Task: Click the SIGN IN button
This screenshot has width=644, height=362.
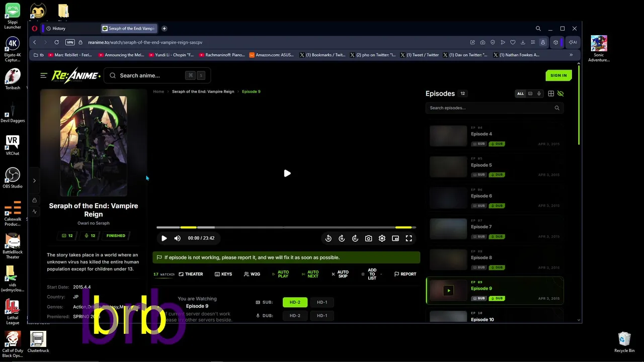Action: pos(558,75)
